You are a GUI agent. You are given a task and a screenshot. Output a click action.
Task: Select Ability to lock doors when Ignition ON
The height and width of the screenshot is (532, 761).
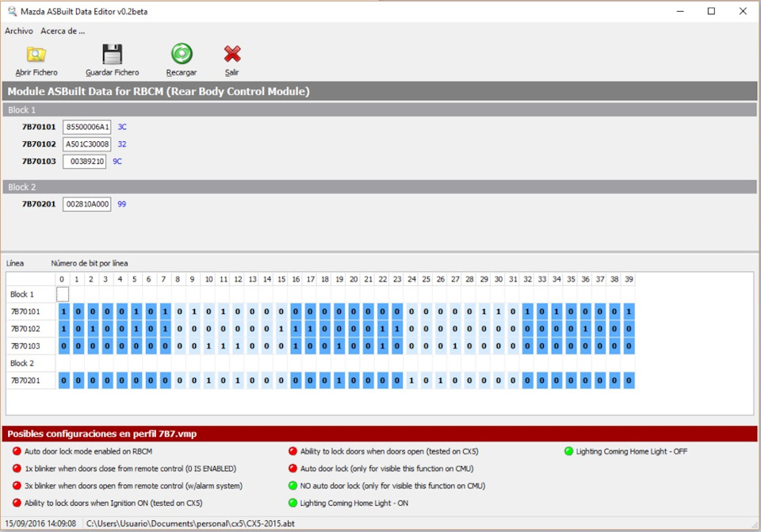[107, 503]
